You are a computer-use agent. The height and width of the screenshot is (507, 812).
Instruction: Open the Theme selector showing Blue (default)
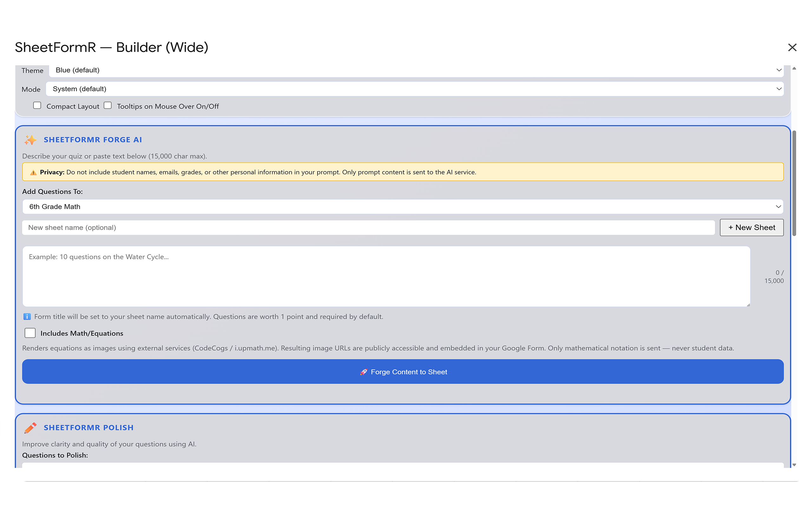[x=403, y=70]
